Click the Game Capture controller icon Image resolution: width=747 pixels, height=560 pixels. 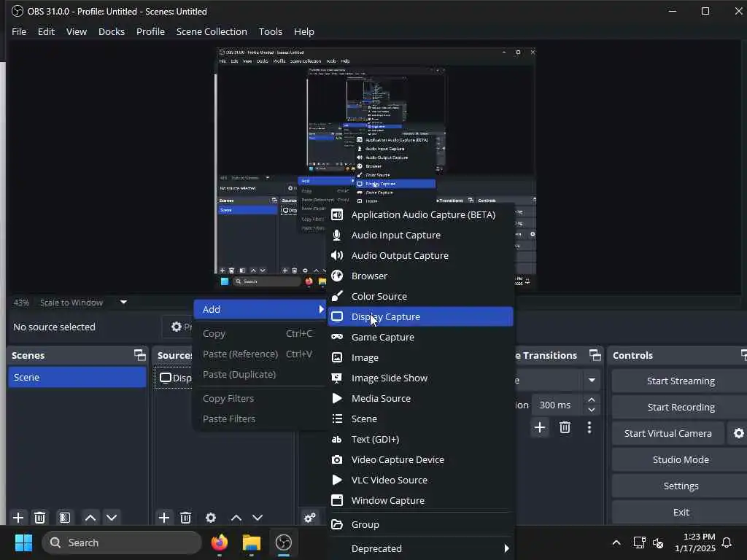(337, 337)
